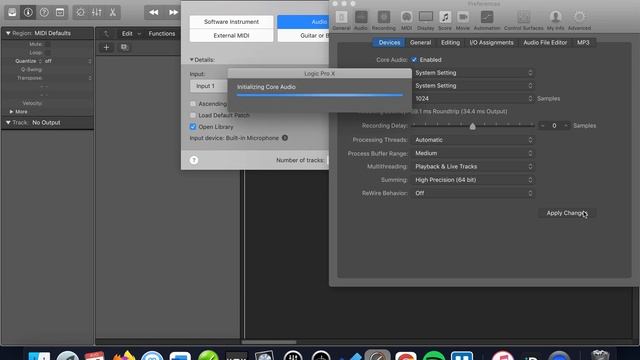Screen dimensions: 640x360
Task: Open MIDI preferences toolbar icon
Action: tap(407, 20)
